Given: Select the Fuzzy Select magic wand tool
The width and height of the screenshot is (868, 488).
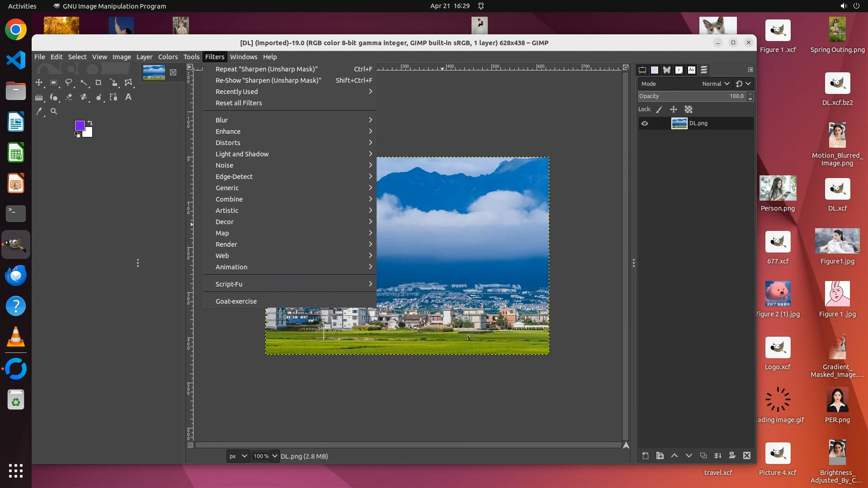Looking at the screenshot, I should (84, 83).
